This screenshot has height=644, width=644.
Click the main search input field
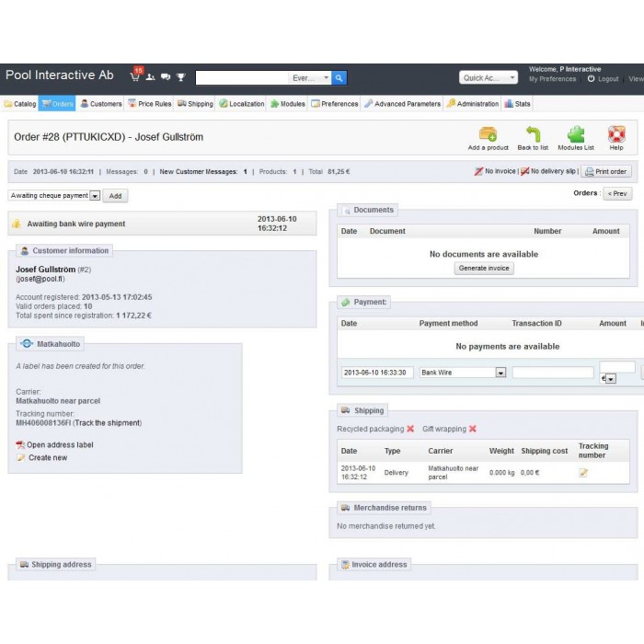click(242, 77)
